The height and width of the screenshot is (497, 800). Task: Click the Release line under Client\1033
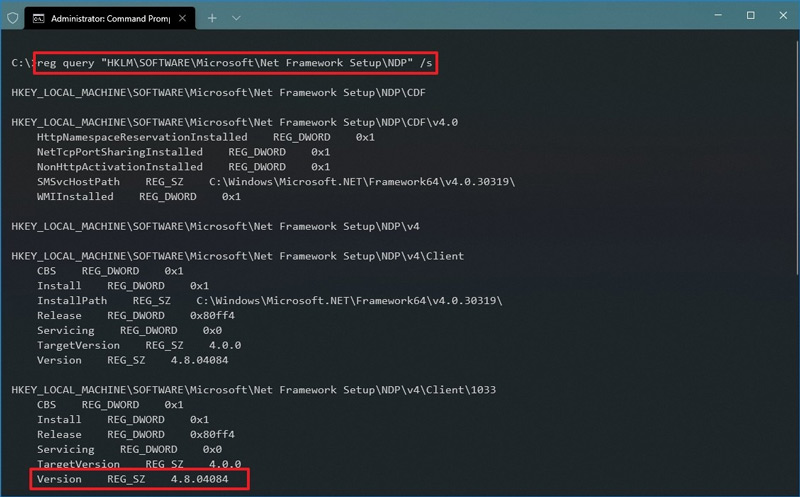click(136, 435)
